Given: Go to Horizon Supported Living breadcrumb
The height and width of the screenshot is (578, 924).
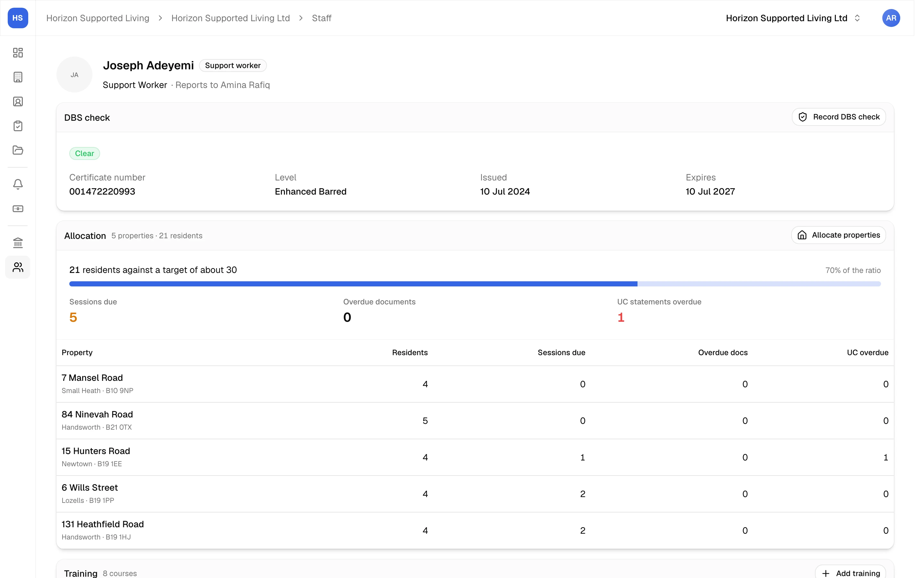Looking at the screenshot, I should [x=98, y=18].
